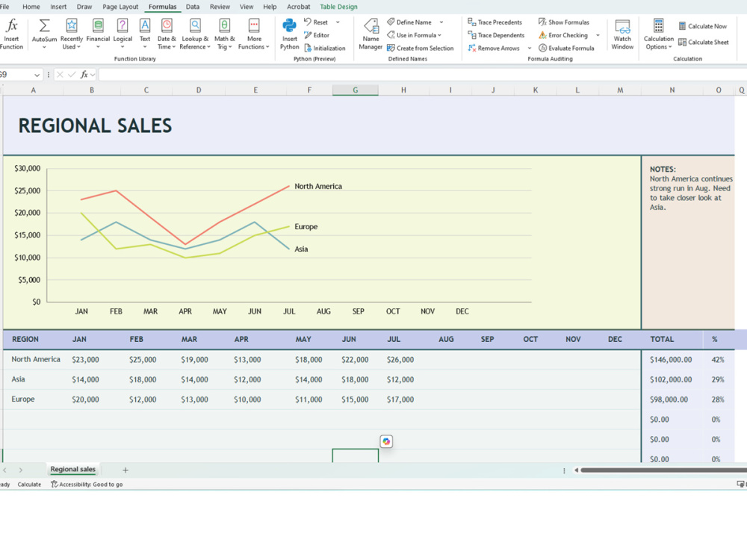Open the Name Manager
The height and width of the screenshot is (560, 747).
tap(371, 34)
